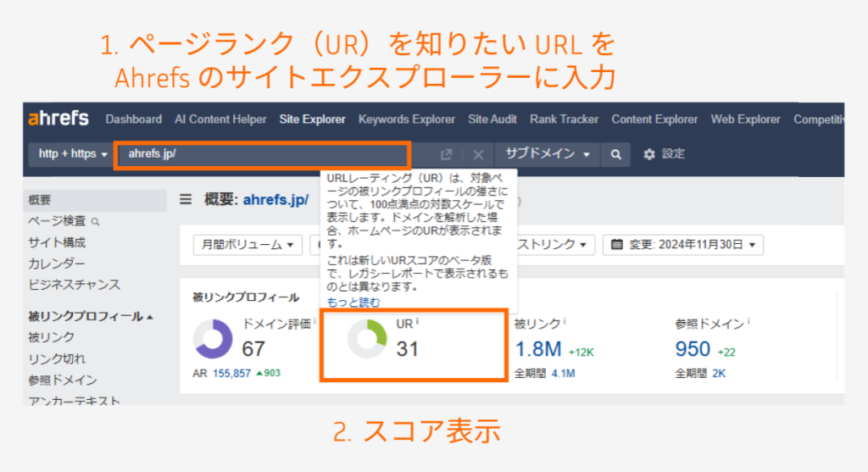Click magnifier icon next to ページ検査
Screen dimensions: 868x472
point(95,222)
